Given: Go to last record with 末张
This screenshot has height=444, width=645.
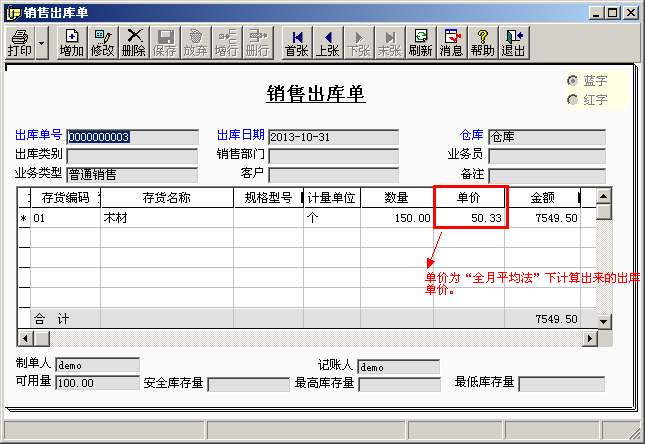Looking at the screenshot, I should coord(390,43).
